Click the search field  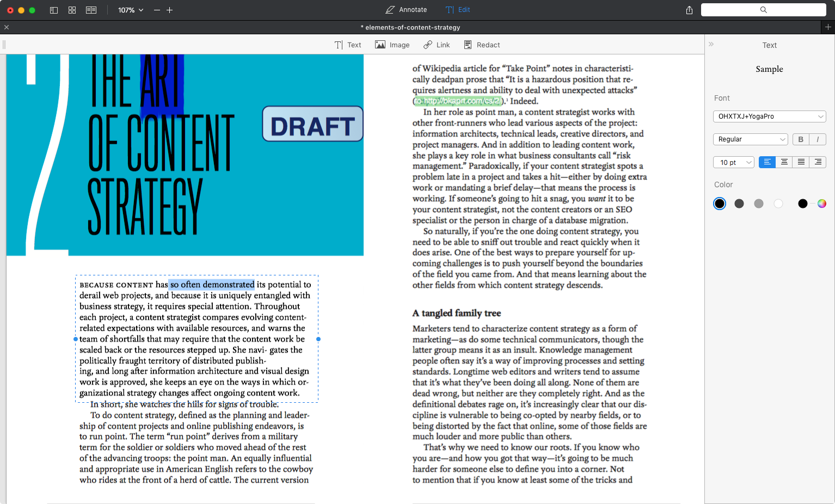(x=763, y=10)
